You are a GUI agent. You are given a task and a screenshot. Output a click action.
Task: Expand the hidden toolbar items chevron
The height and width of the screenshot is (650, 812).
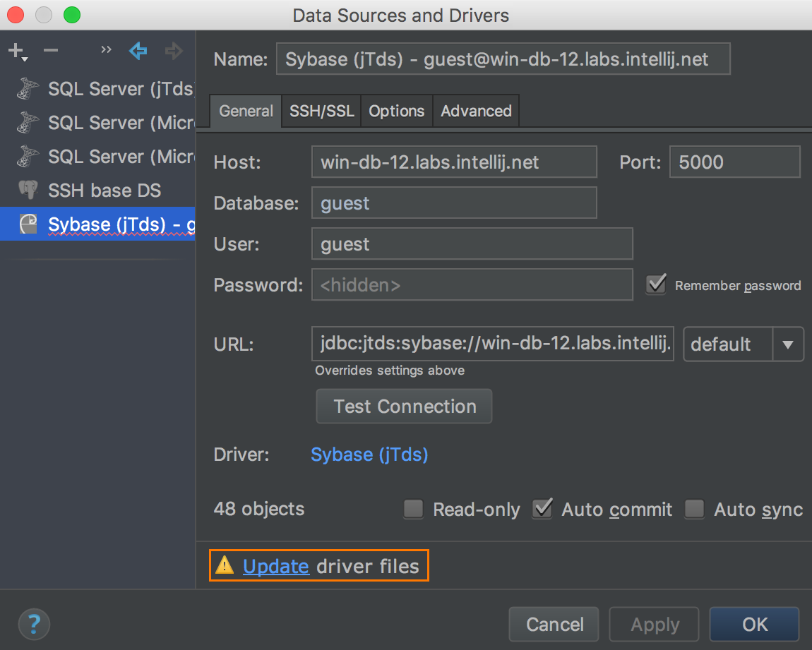(x=106, y=49)
